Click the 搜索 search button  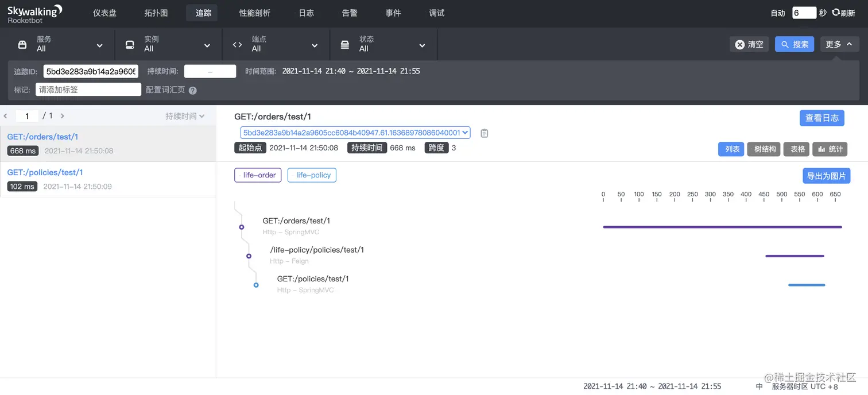795,44
